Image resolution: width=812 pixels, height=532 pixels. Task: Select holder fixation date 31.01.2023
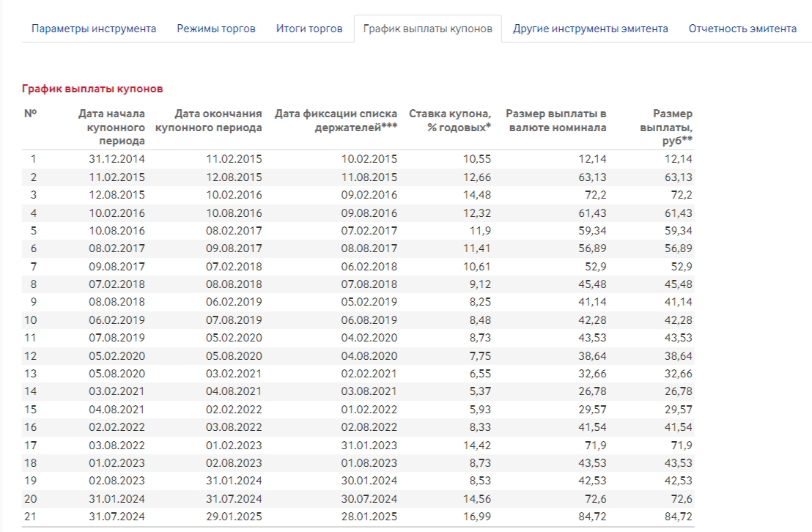tap(369, 445)
